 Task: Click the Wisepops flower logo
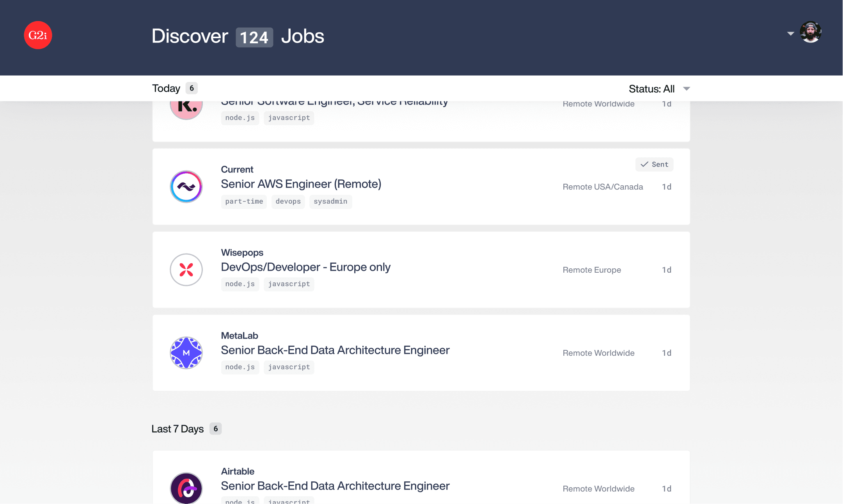186,270
